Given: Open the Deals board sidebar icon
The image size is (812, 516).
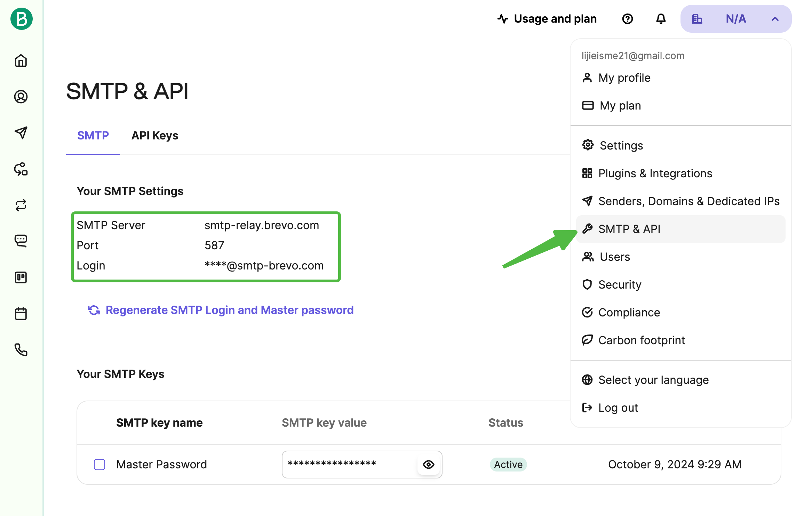Looking at the screenshot, I should click(21, 277).
